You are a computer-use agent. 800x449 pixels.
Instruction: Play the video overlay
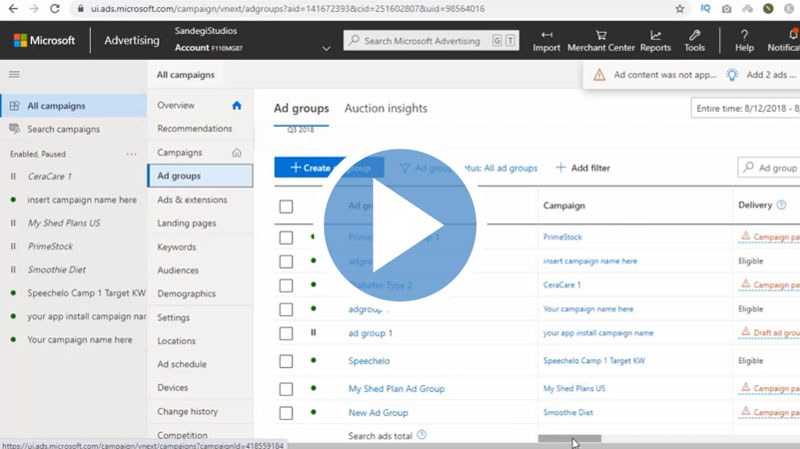tap(400, 225)
